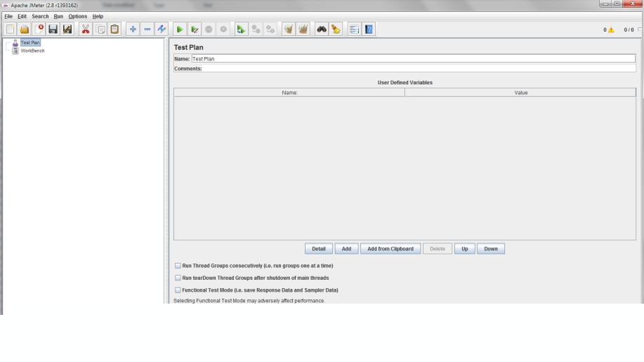Click the Save disk icon
Screen dimensions: 644x362
[x=53, y=30]
